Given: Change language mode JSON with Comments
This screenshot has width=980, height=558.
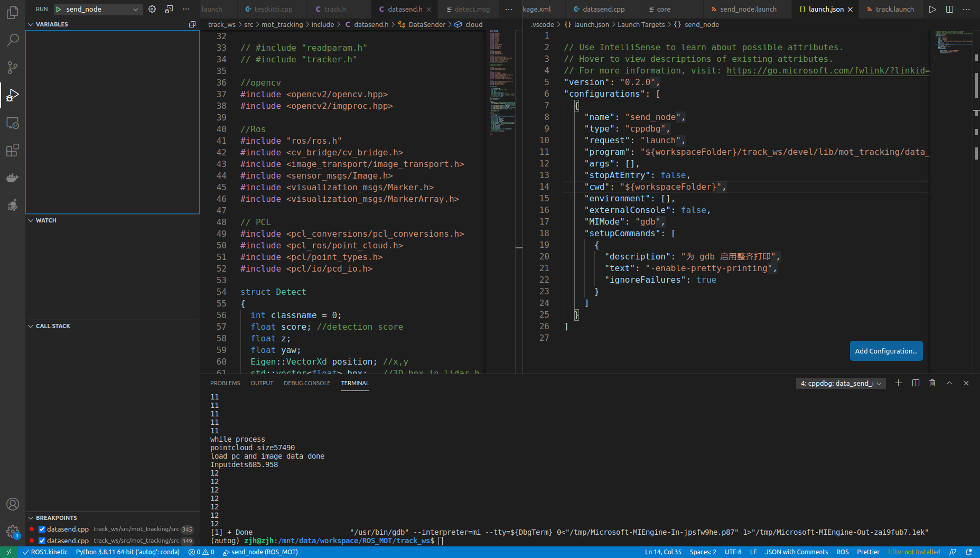Looking at the screenshot, I should pos(796,552).
